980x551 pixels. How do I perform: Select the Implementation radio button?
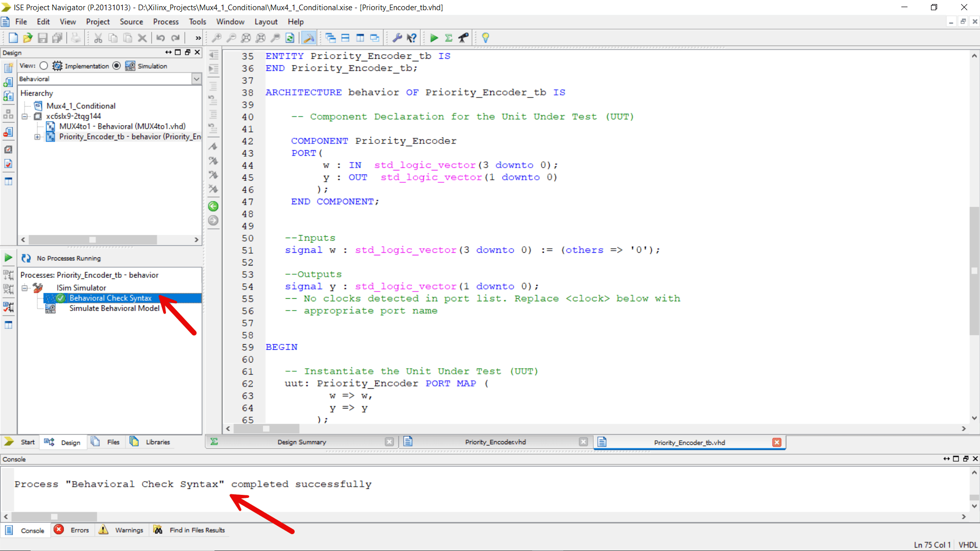[x=43, y=65]
